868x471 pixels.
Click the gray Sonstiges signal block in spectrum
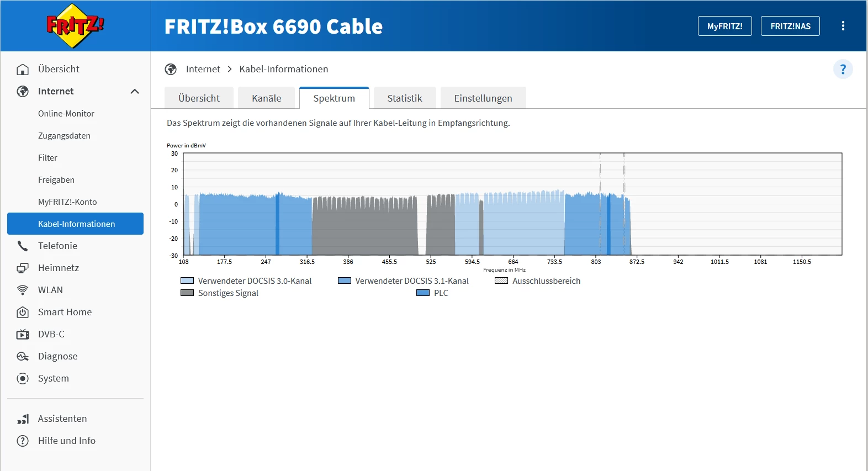[x=365, y=226]
